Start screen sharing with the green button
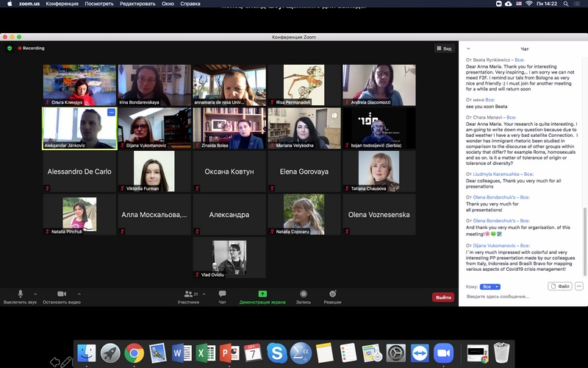 pyautogui.click(x=262, y=294)
